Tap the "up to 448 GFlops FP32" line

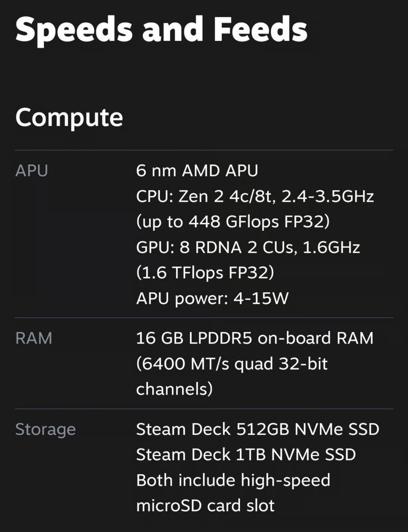233,221
